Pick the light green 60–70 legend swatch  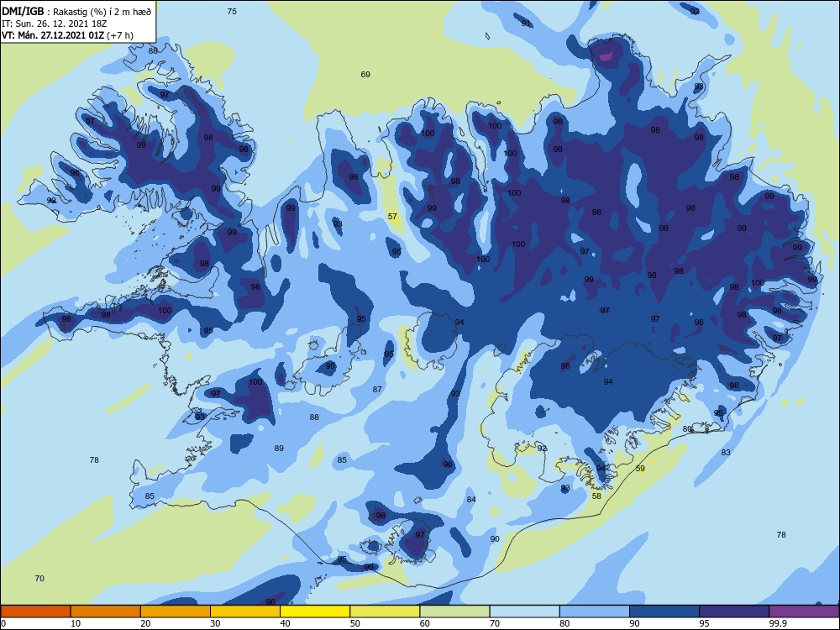pyautogui.click(x=454, y=612)
